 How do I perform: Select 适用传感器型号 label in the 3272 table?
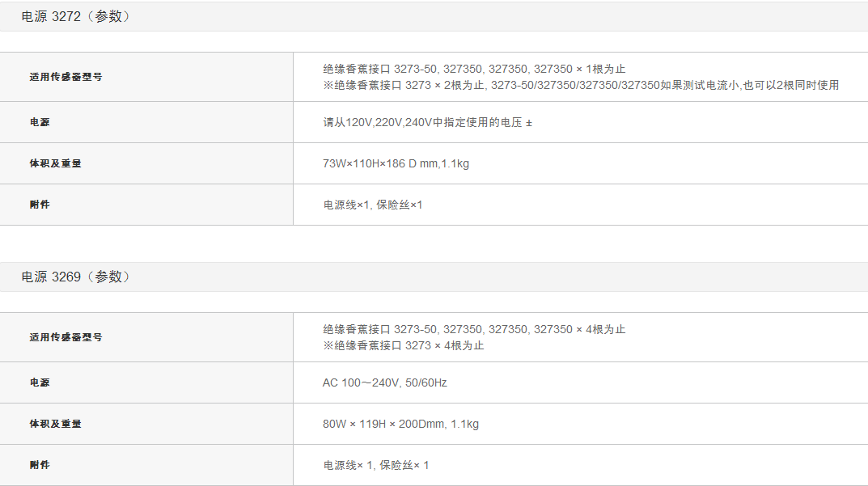point(66,77)
